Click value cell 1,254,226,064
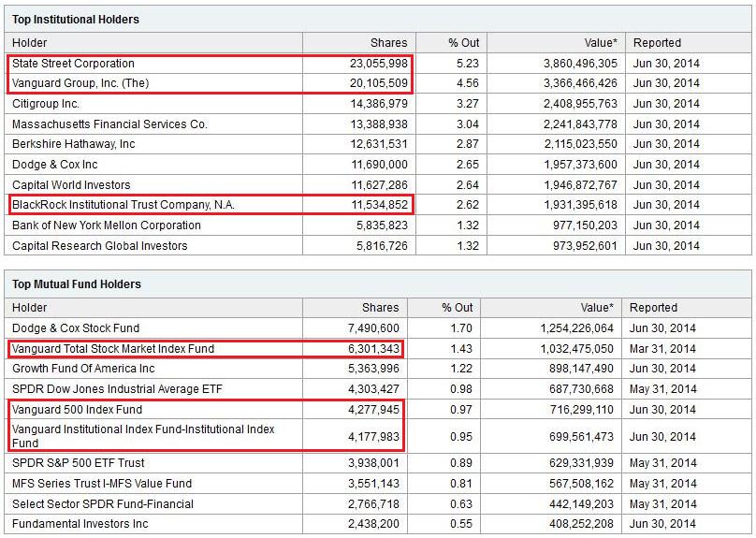 (576, 327)
